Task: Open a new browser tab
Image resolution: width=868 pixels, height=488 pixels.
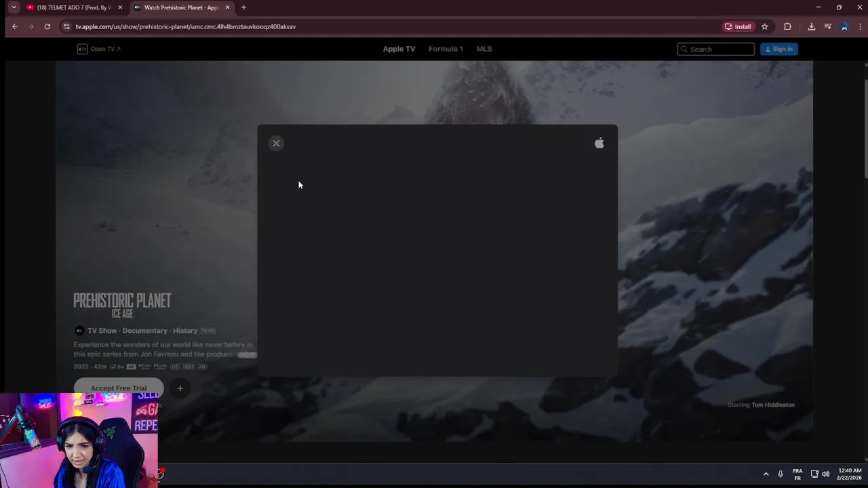Action: 243,7
